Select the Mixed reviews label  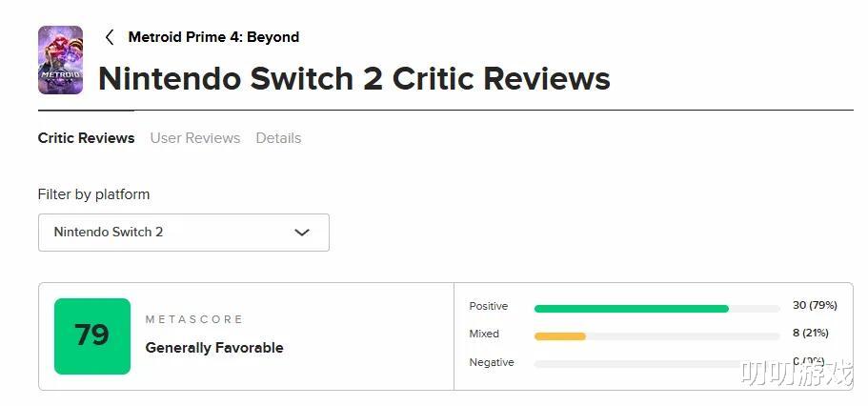click(x=484, y=334)
